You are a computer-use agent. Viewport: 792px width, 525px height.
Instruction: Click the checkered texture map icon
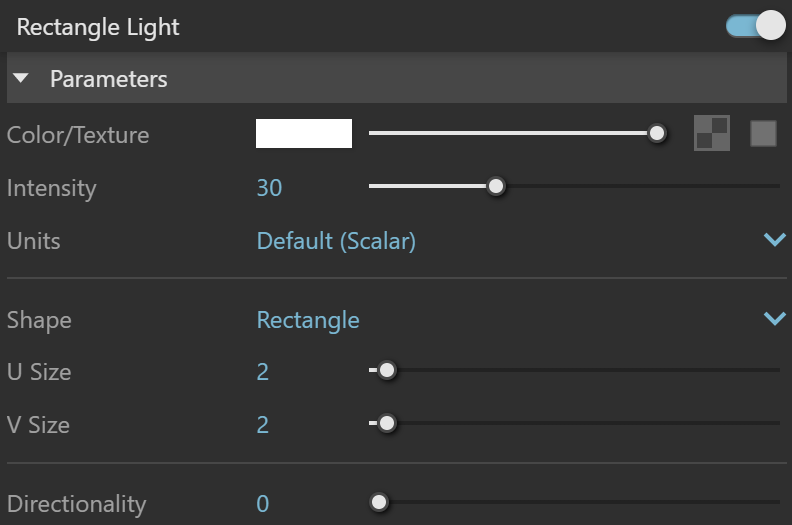(x=712, y=133)
